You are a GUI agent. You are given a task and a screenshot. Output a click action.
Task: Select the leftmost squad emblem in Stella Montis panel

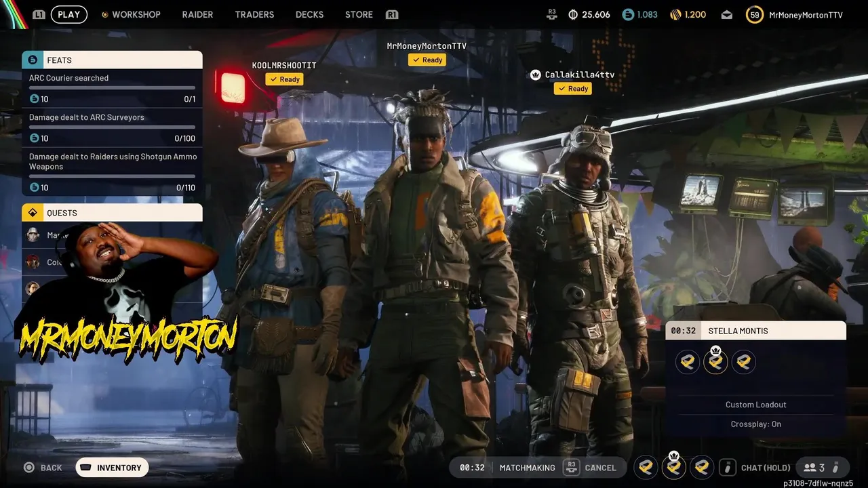688,362
